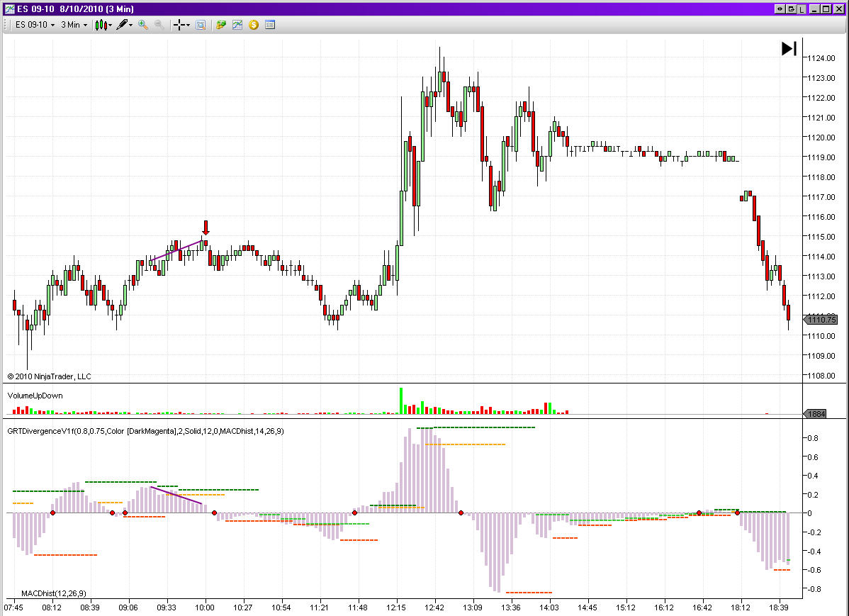849x616 pixels.
Task: Click the candlestick chart style icon
Action: [101, 25]
